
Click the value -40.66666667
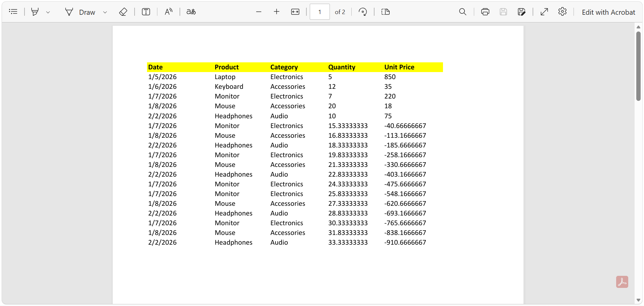click(x=405, y=126)
